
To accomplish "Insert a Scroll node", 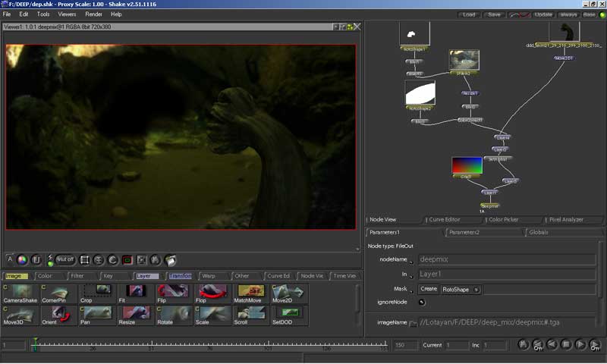I will pyautogui.click(x=250, y=315).
